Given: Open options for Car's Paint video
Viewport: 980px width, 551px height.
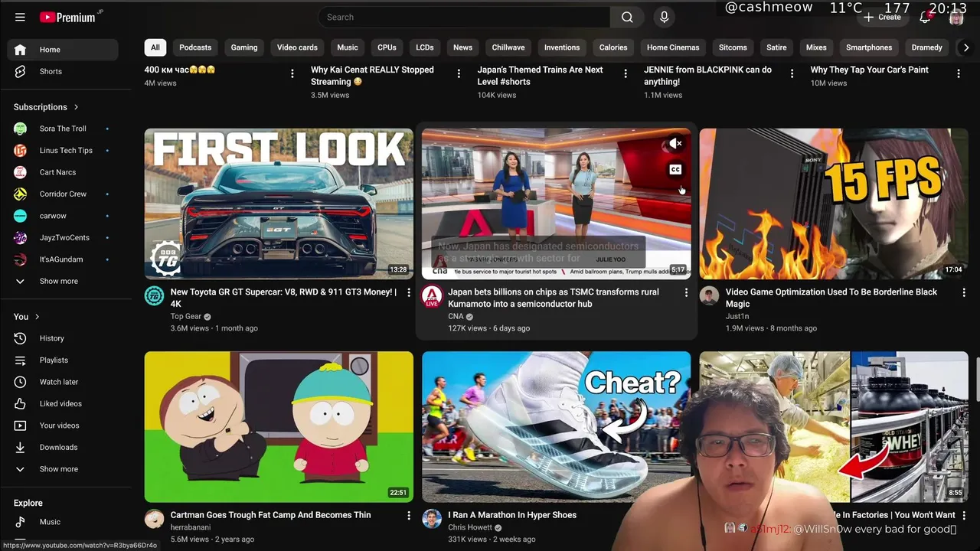Looking at the screenshot, I should tap(959, 73).
